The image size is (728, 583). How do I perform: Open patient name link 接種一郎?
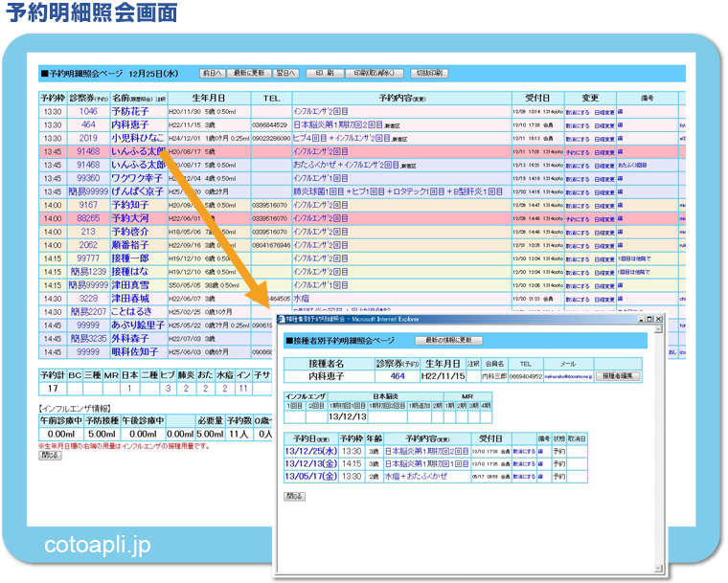[130, 258]
